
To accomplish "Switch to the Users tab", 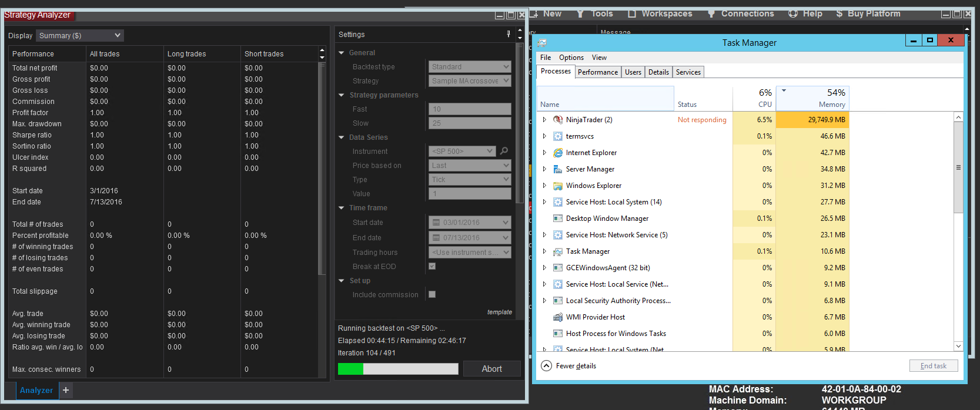I will coord(633,72).
